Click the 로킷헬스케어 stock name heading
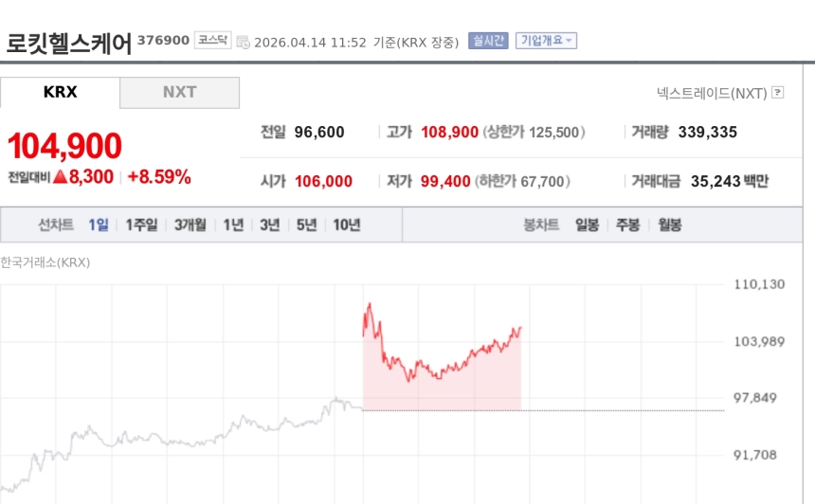Image resolution: width=815 pixels, height=504 pixels. pos(69,44)
